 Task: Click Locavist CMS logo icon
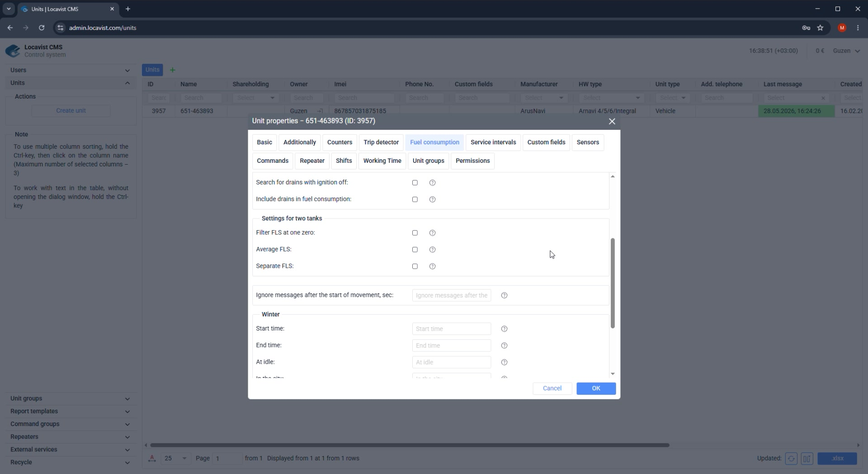pyautogui.click(x=13, y=51)
